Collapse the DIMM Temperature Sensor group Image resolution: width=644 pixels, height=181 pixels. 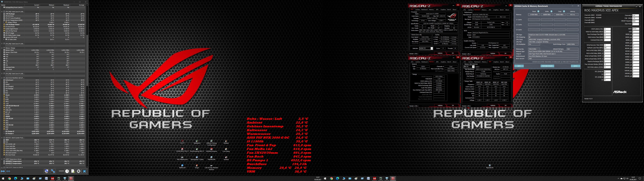coord(2,159)
